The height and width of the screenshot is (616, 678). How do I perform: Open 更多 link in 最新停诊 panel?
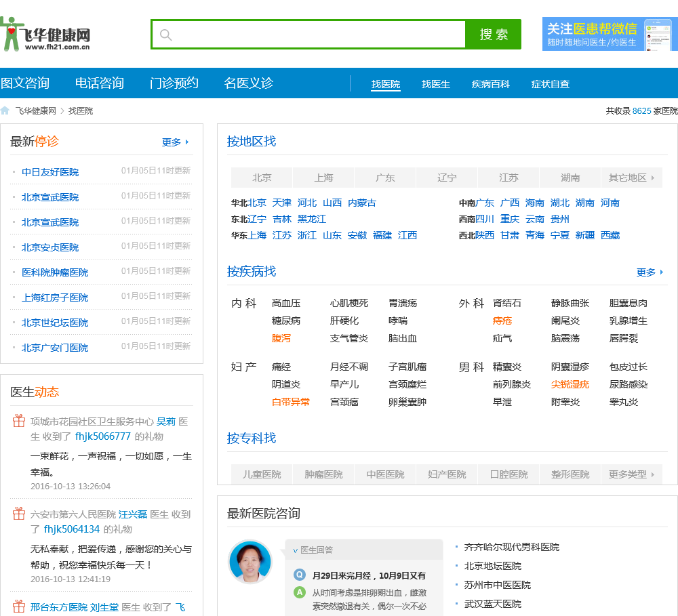[x=176, y=142]
